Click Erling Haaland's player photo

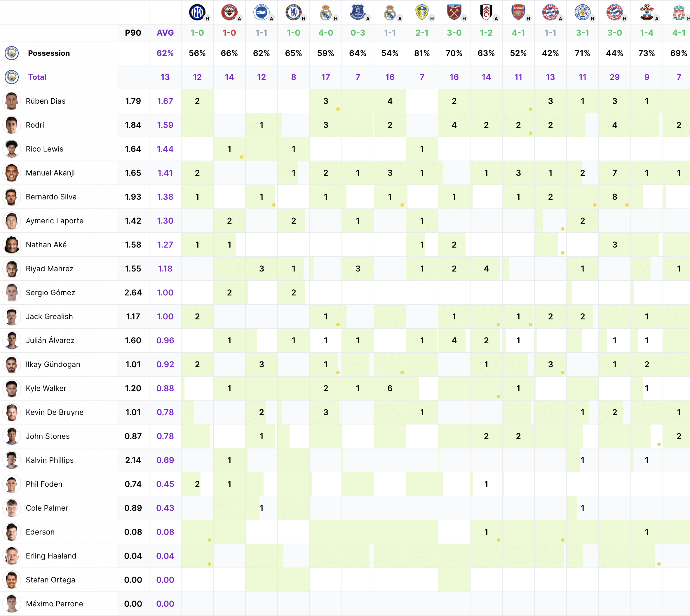point(11,556)
